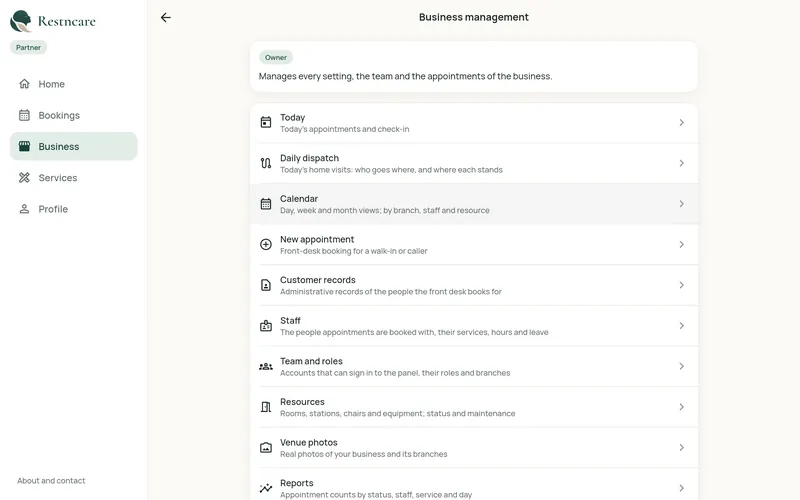Open Staff via its chevron
This screenshot has width=800, height=500.
682,326
